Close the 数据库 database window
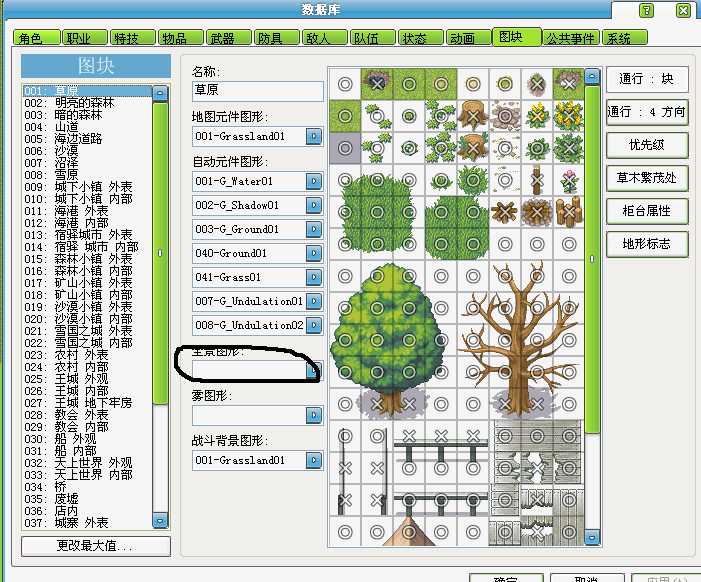Image resolution: width=701 pixels, height=582 pixels. coord(683,10)
